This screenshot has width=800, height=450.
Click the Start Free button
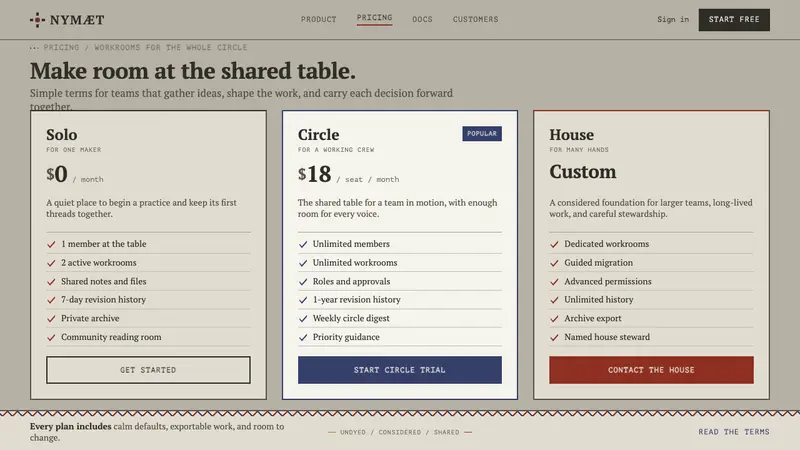tap(734, 20)
